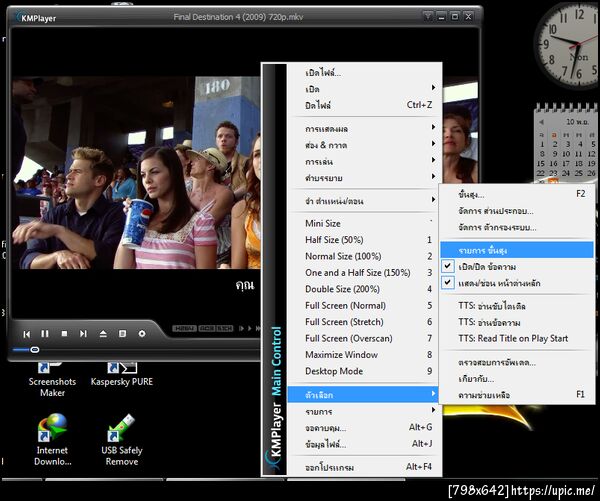This screenshot has height=501, width=600.
Task: Click the desktop calendar gadget
Action: 567,142
